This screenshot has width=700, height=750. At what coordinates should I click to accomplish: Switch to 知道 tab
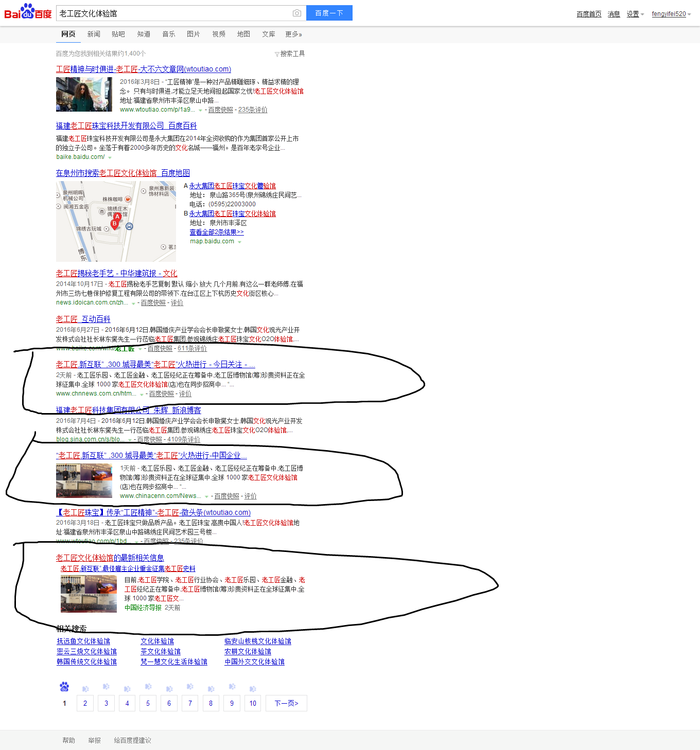click(144, 34)
